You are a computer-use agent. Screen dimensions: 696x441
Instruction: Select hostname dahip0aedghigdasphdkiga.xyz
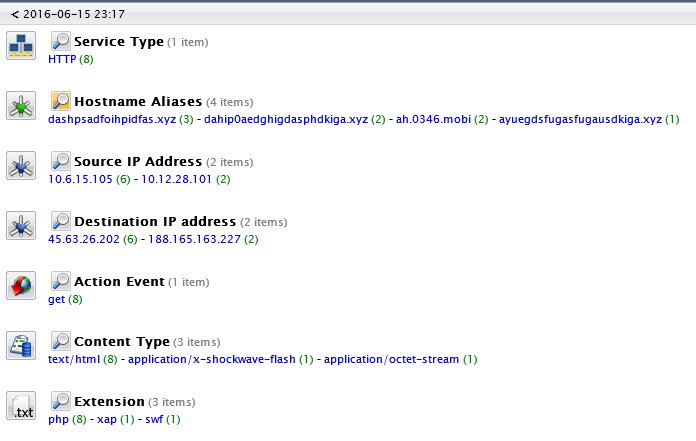(x=286, y=119)
